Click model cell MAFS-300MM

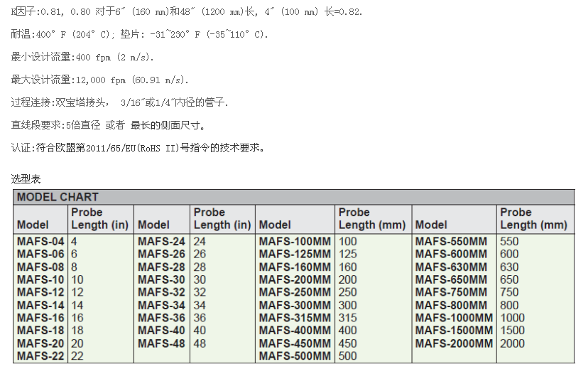[295, 305]
